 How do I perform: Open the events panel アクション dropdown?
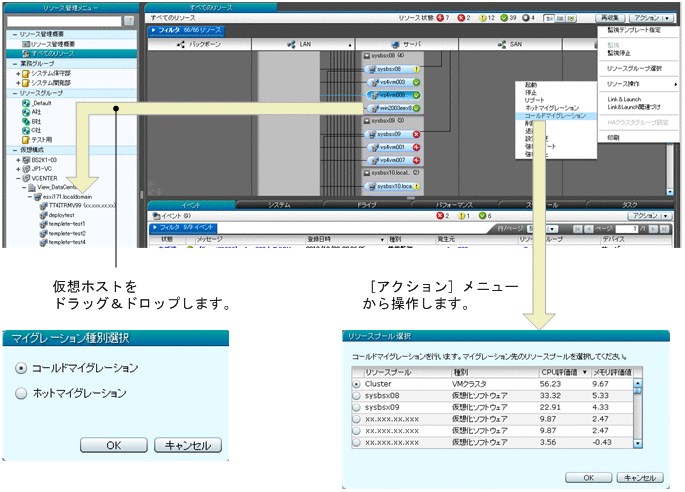pyautogui.click(x=650, y=216)
